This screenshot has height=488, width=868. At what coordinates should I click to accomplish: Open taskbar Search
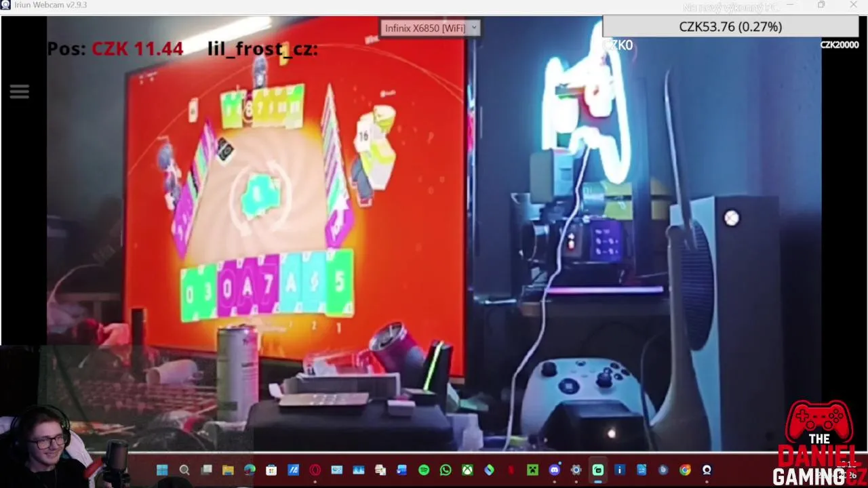click(x=184, y=470)
